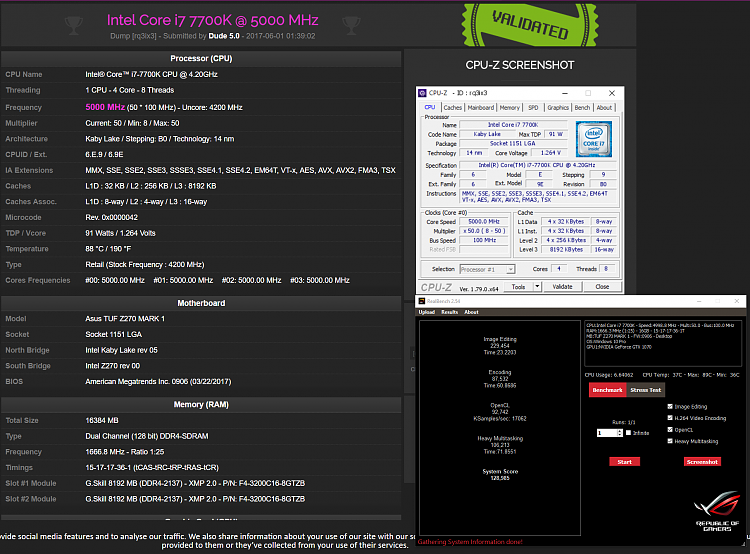Switch to the About tab in CPU-Z
The image size is (750, 554).
pyautogui.click(x=604, y=108)
